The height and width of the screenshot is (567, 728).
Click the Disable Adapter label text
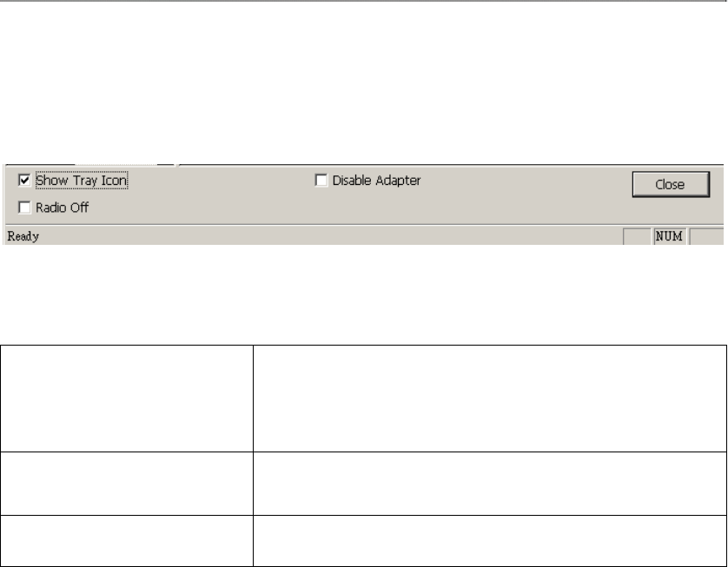click(x=376, y=181)
